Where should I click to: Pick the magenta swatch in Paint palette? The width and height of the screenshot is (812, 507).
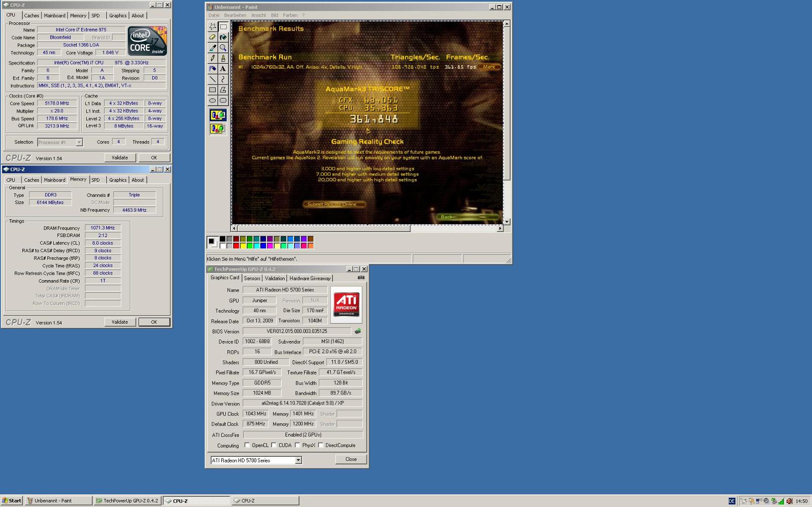[x=270, y=246]
